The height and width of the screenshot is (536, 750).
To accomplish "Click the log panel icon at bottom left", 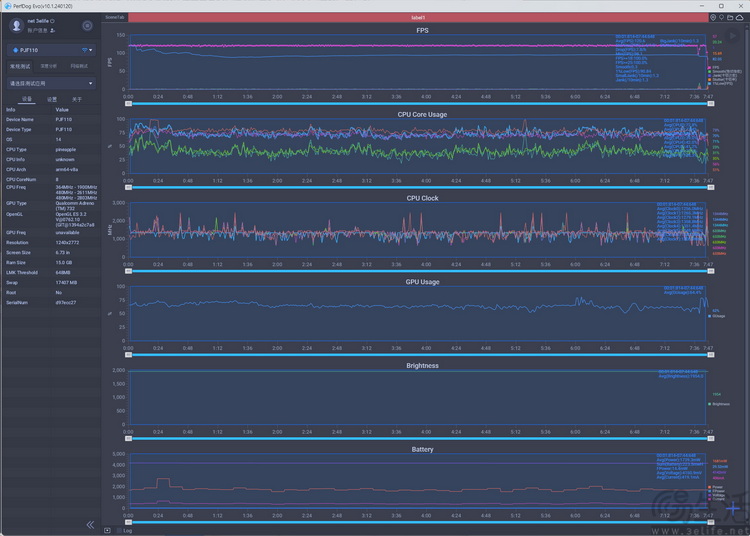I will 107,530.
